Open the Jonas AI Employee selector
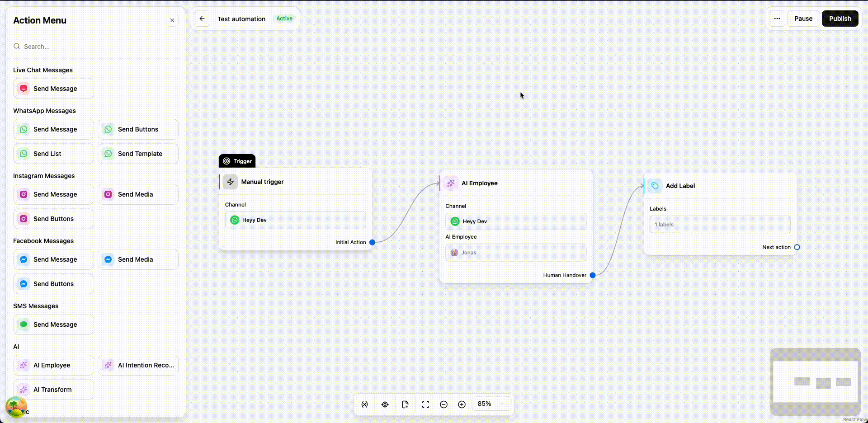This screenshot has height=423, width=868. click(x=515, y=252)
